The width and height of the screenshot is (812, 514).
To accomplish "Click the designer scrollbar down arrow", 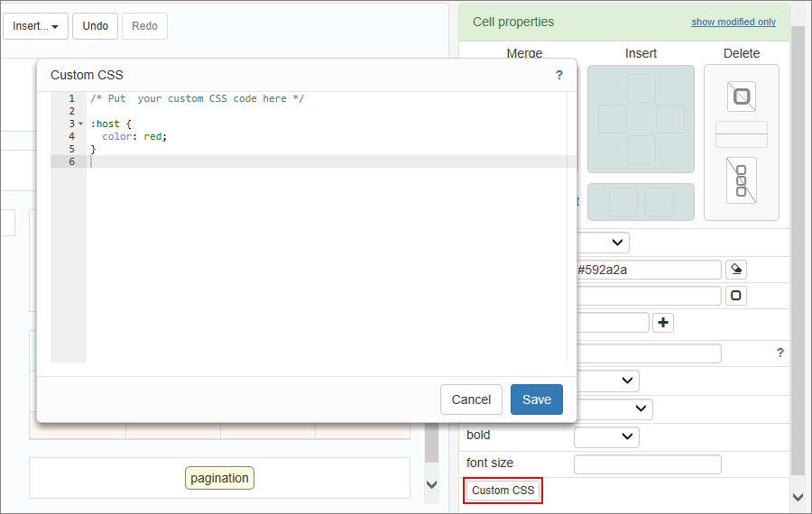I will 431,484.
